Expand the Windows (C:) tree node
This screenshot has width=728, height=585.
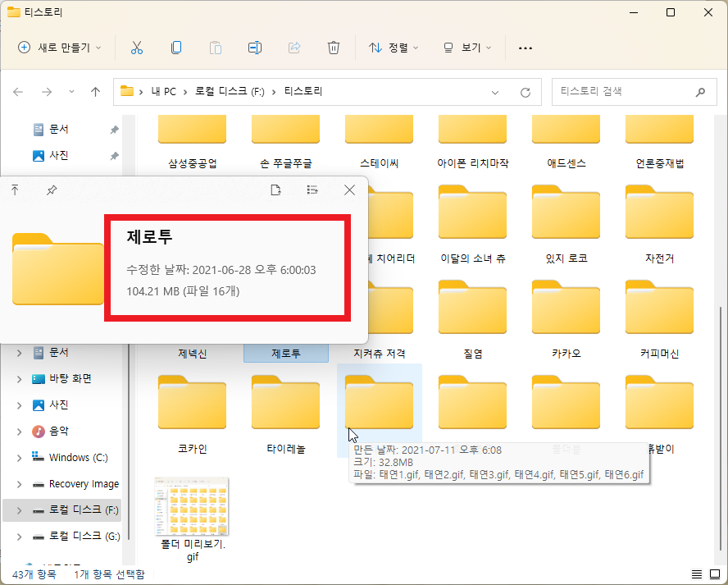[x=19, y=458]
